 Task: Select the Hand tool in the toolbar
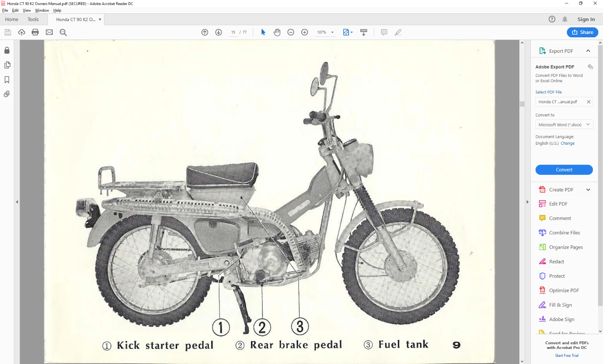277,32
